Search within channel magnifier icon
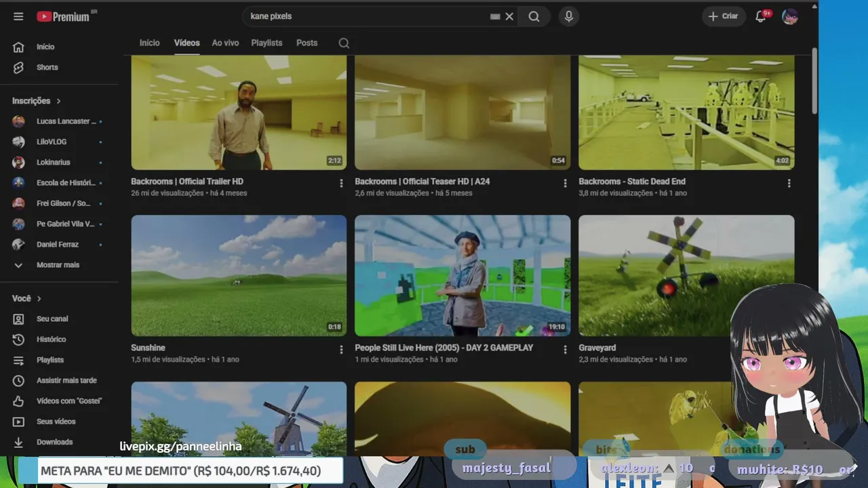This screenshot has height=488, width=868. coord(344,43)
